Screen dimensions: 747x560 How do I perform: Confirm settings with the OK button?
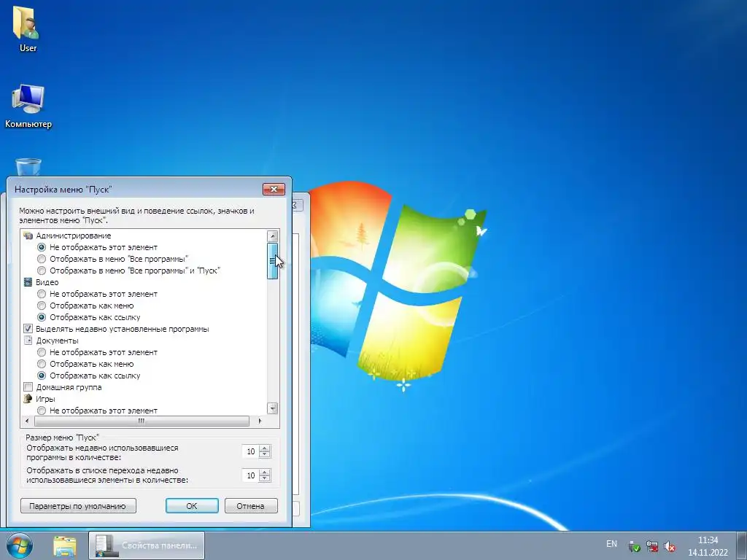[x=192, y=506]
